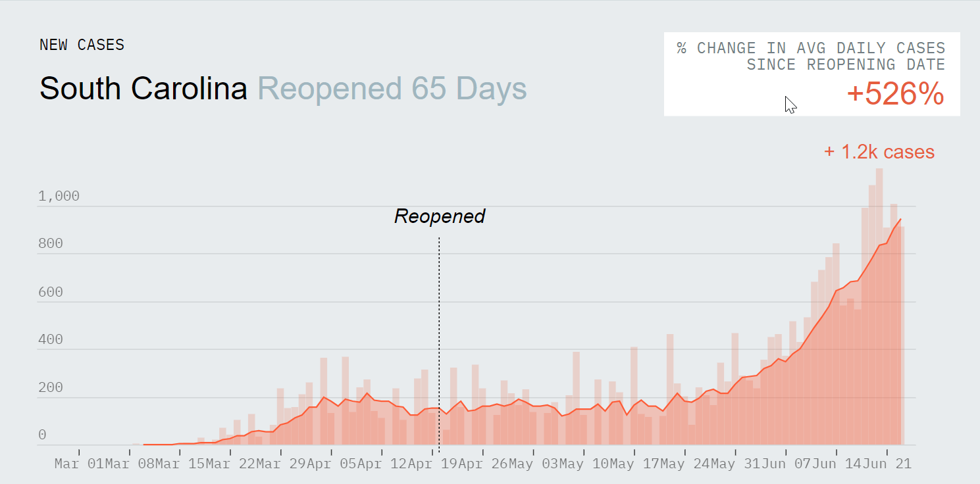The height and width of the screenshot is (484, 980).
Task: Click the "Reopened" annotation label
Action: [439, 216]
